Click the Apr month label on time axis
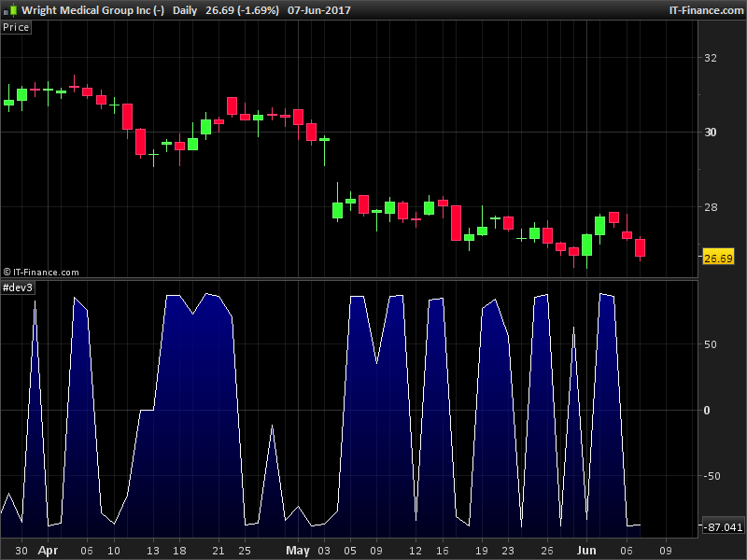Image resolution: width=747 pixels, height=560 pixels. point(48,551)
